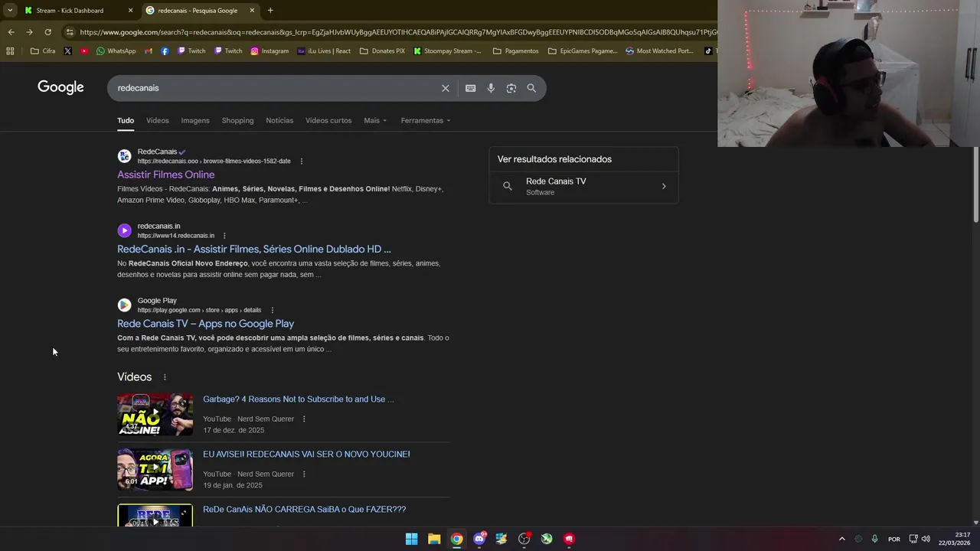Click the Chrome icon in the taskbar
The height and width of the screenshot is (551, 980).
pos(456,539)
